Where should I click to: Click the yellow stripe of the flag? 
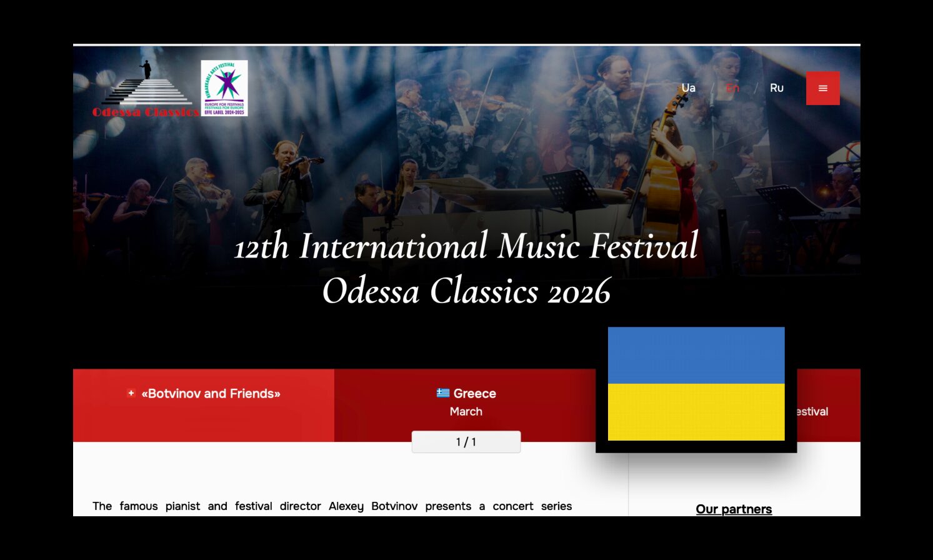click(696, 412)
